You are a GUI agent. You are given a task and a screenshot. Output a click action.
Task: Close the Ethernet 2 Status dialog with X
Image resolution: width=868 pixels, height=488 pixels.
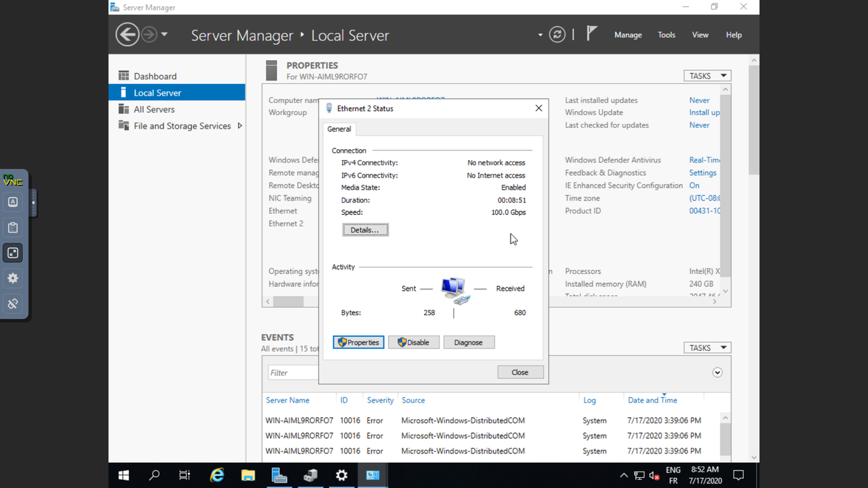click(538, 108)
